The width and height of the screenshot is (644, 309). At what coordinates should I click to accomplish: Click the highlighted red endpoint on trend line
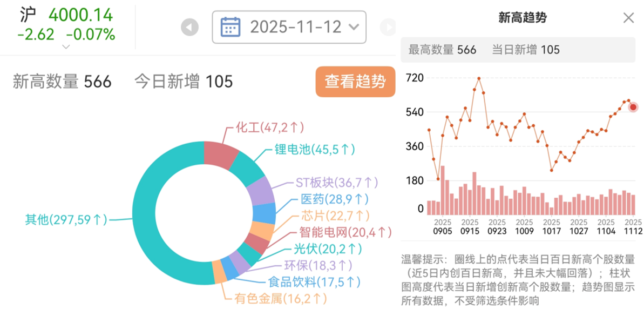tap(633, 107)
